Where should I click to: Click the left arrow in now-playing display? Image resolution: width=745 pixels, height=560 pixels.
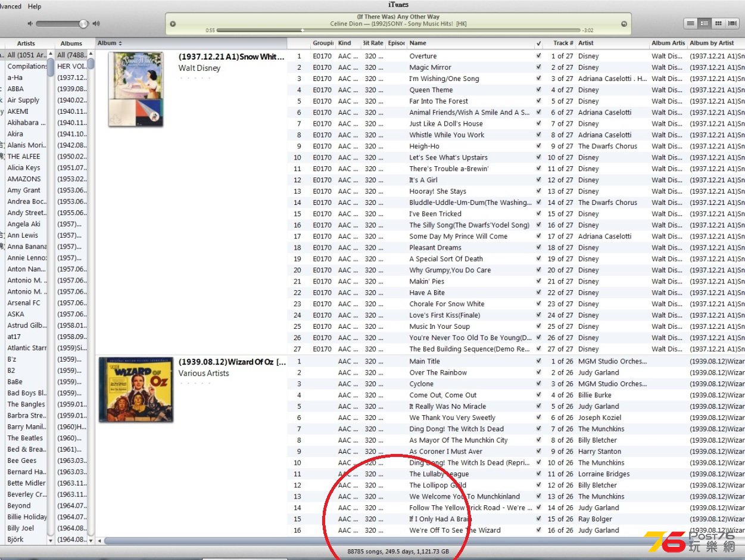[173, 24]
